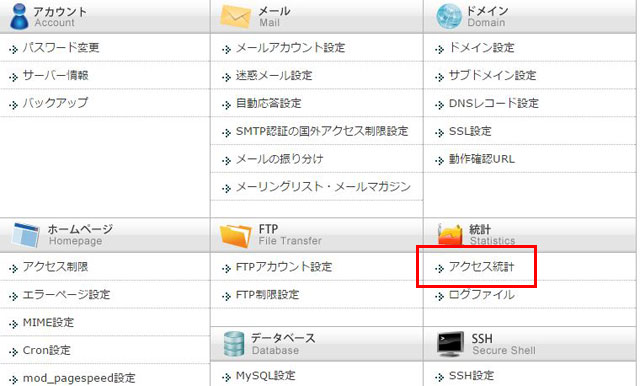The height and width of the screenshot is (386, 640).
Task: Click the FTP folder icon
Action: (x=236, y=235)
